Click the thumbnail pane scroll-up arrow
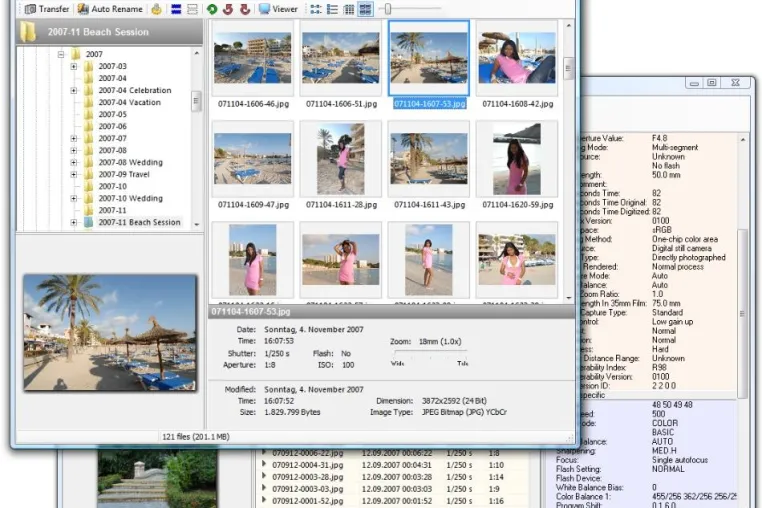The height and width of the screenshot is (508, 762). pos(569,25)
